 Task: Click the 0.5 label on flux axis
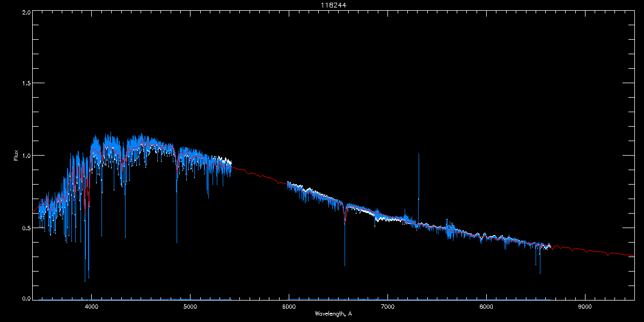[x=26, y=228]
